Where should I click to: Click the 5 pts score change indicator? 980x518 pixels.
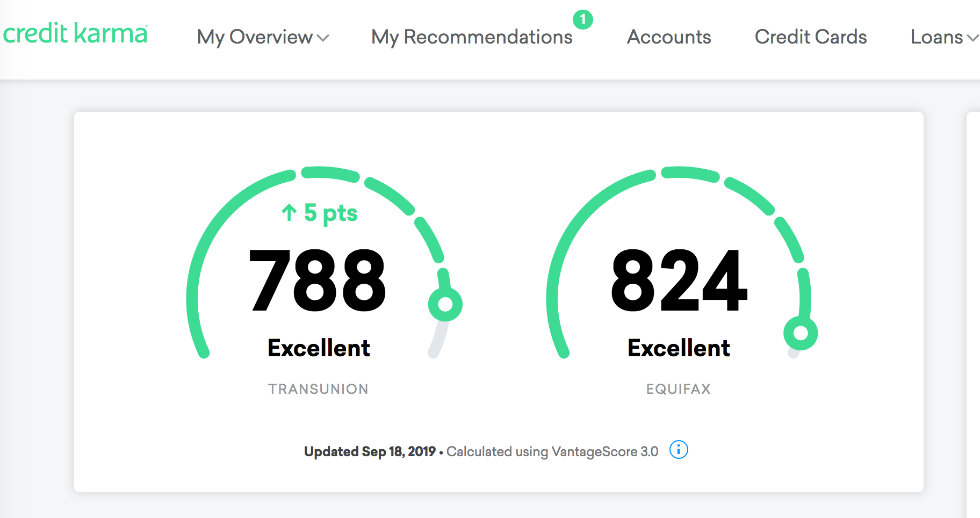tap(319, 213)
